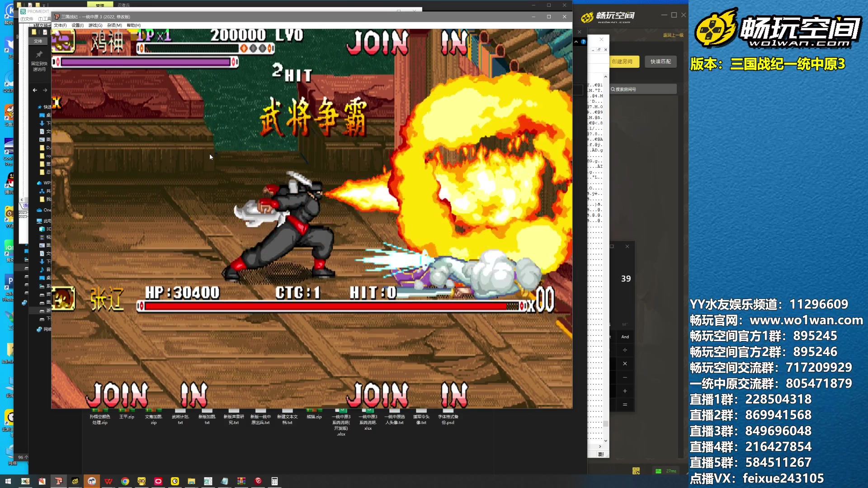Screen dimensions: 868x488
Task: Click the 快速匹配 button
Action: pos(660,61)
